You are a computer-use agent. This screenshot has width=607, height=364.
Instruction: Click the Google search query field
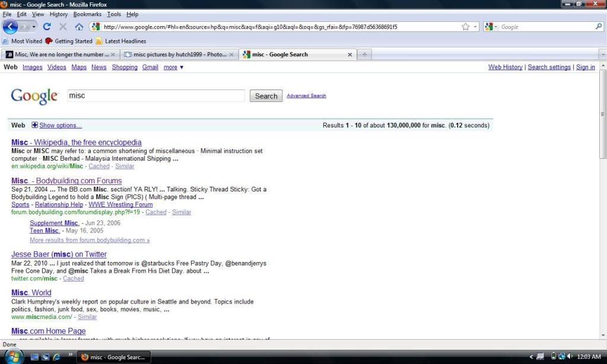156,95
